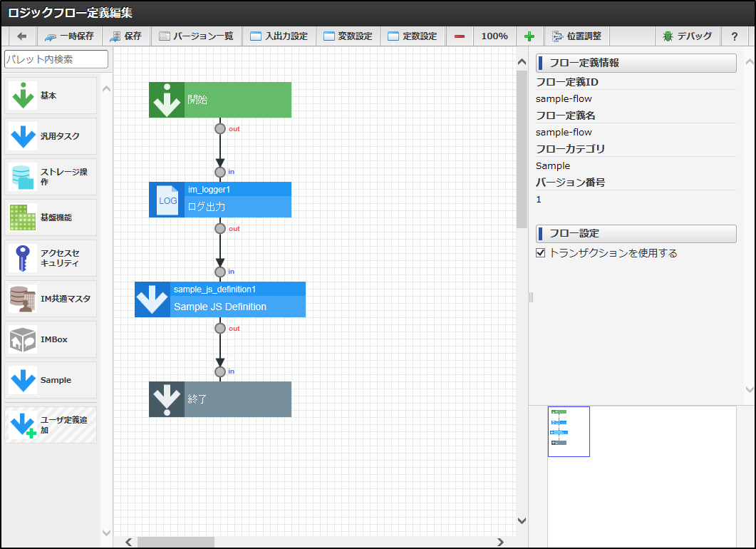
Task: Select the sample_js_definition1 node
Action: click(x=220, y=299)
